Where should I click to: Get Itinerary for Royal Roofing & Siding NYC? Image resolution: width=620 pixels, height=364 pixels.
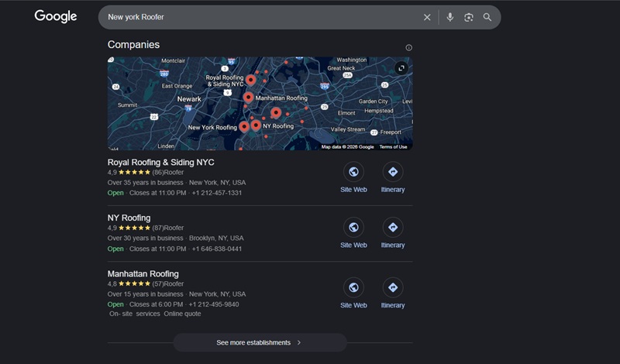393,178
